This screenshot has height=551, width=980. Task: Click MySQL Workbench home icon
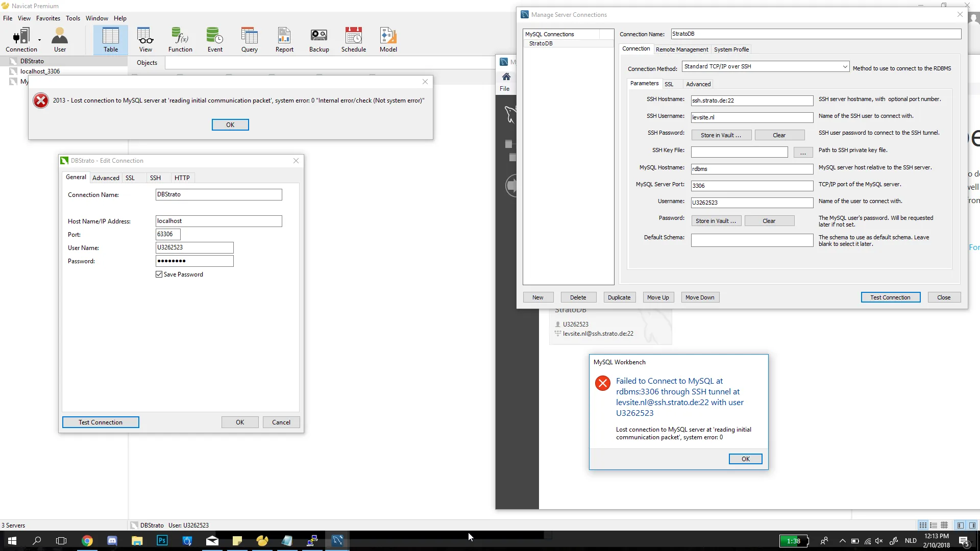[x=506, y=77]
